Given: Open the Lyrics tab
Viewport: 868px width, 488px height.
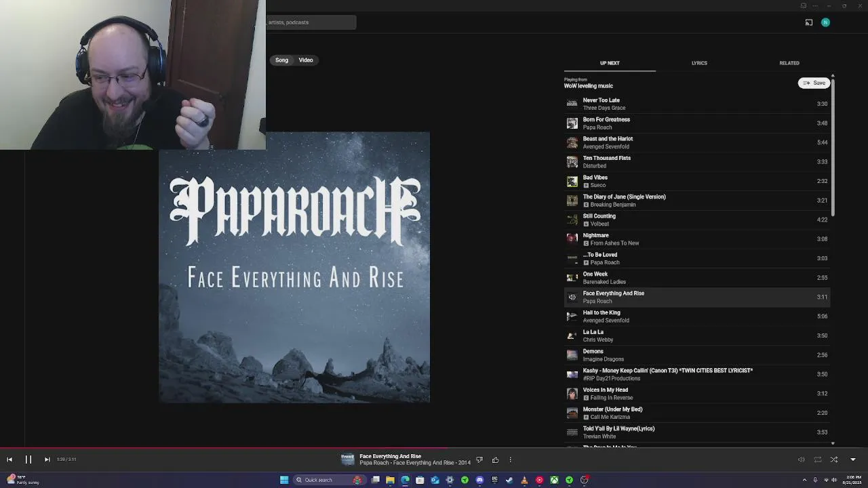Looking at the screenshot, I should [699, 63].
